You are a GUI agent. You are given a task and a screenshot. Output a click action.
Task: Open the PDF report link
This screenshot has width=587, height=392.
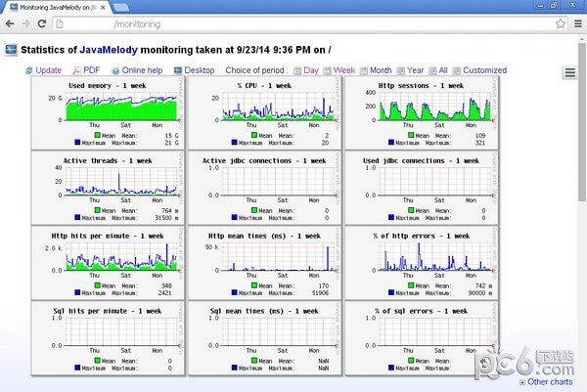pos(91,70)
